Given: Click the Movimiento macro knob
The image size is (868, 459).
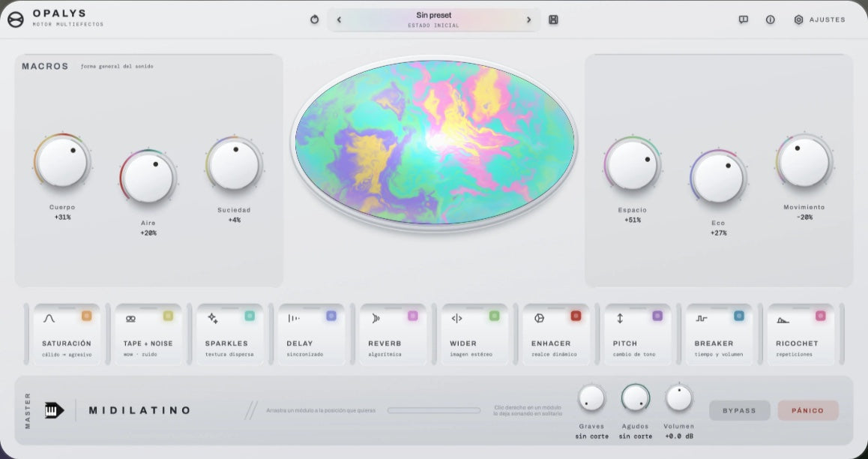Looking at the screenshot, I should coord(804,162).
